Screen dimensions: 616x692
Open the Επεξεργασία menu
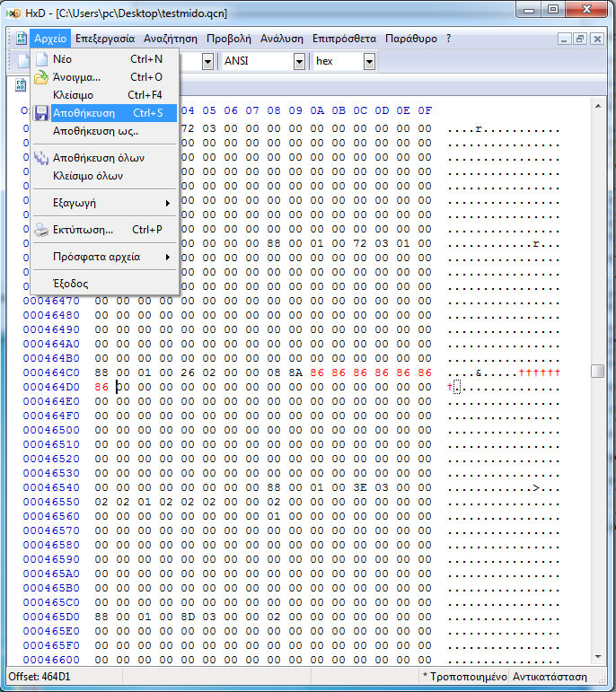105,39
